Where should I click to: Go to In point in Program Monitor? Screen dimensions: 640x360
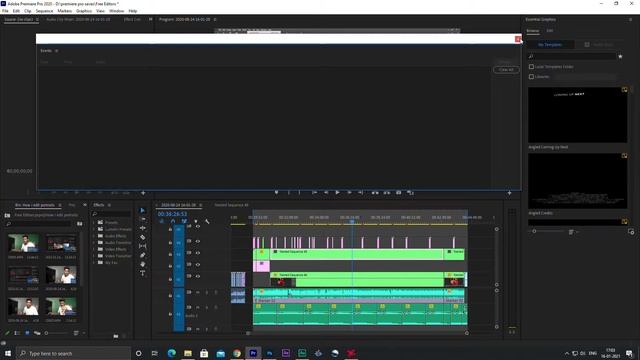[x=315, y=193]
